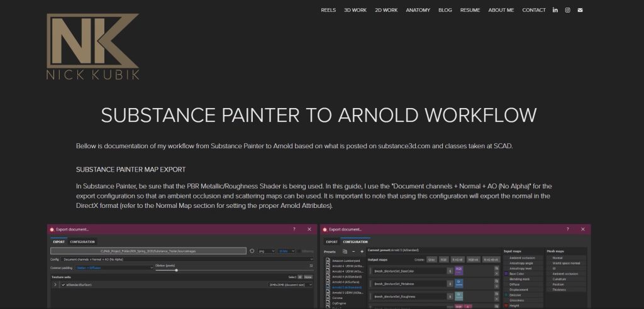The image size is (644, 309).
Task: Click the output path refresh circle icon
Action: 252,251
